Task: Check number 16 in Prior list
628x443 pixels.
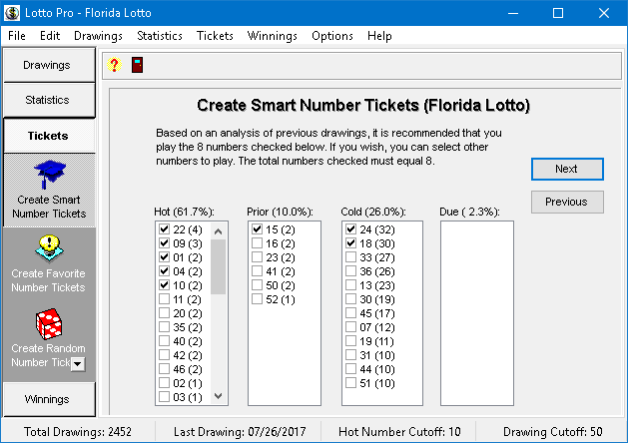Action: [257, 243]
